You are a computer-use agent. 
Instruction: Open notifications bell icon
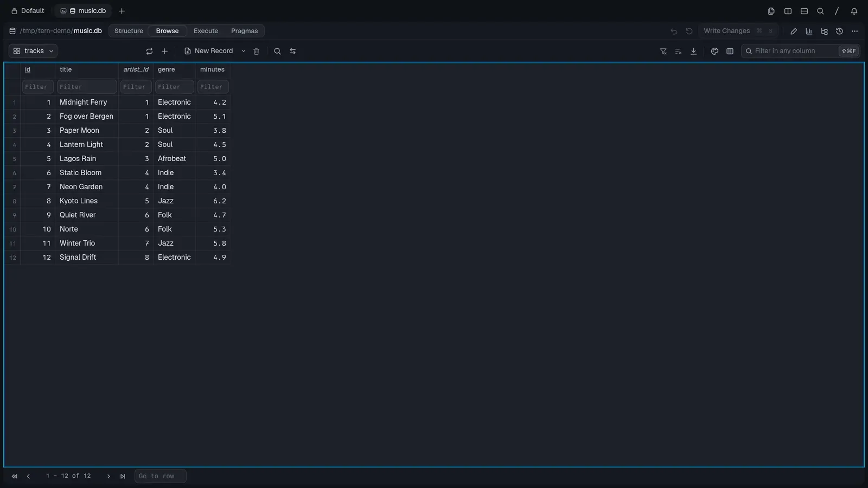854,11
